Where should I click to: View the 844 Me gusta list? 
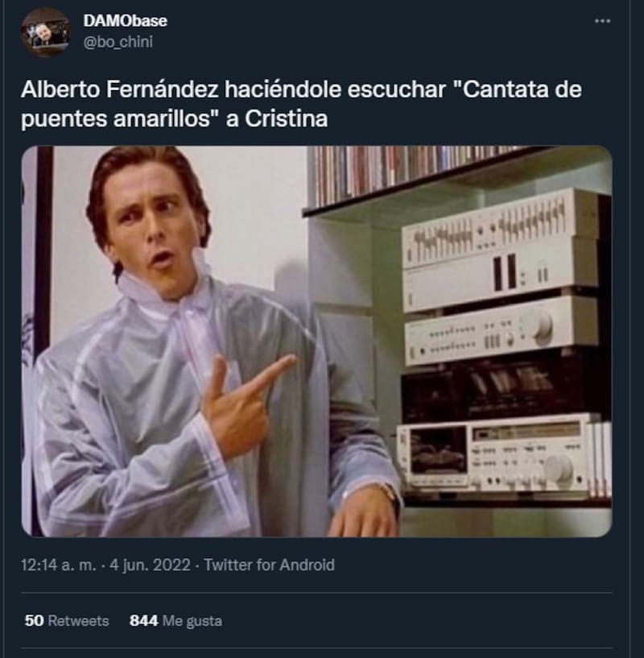[x=175, y=621]
